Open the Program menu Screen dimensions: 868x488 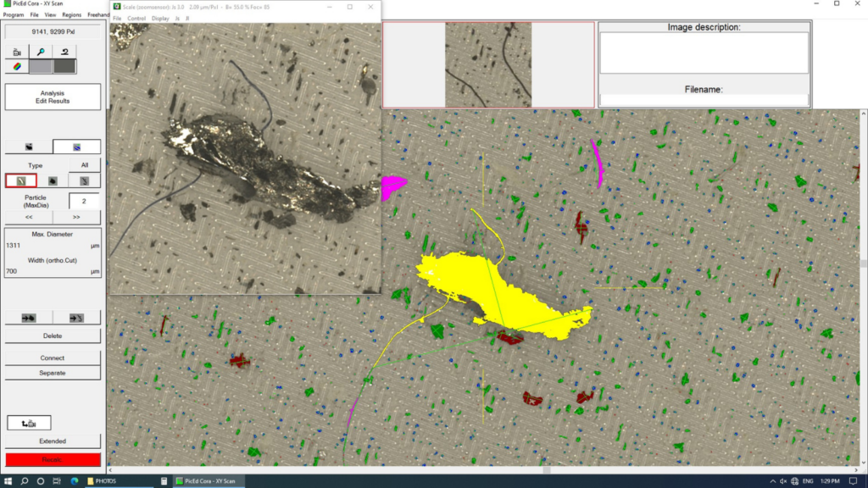[x=14, y=15]
